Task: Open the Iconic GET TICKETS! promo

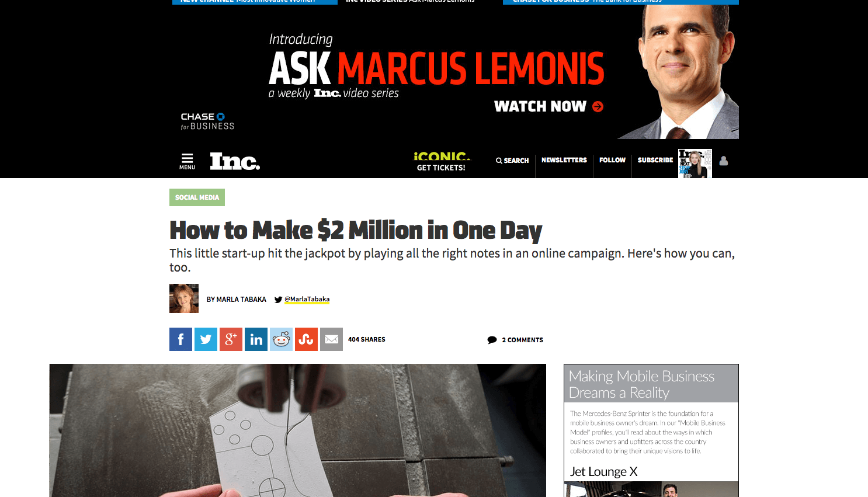Action: pyautogui.click(x=441, y=161)
